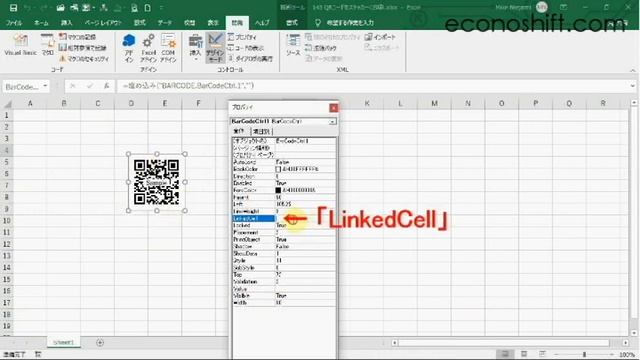Image resolution: width=640 pixels, height=360 pixels.
Task: Click XML インポート (Import) button
Action: tap(380, 37)
